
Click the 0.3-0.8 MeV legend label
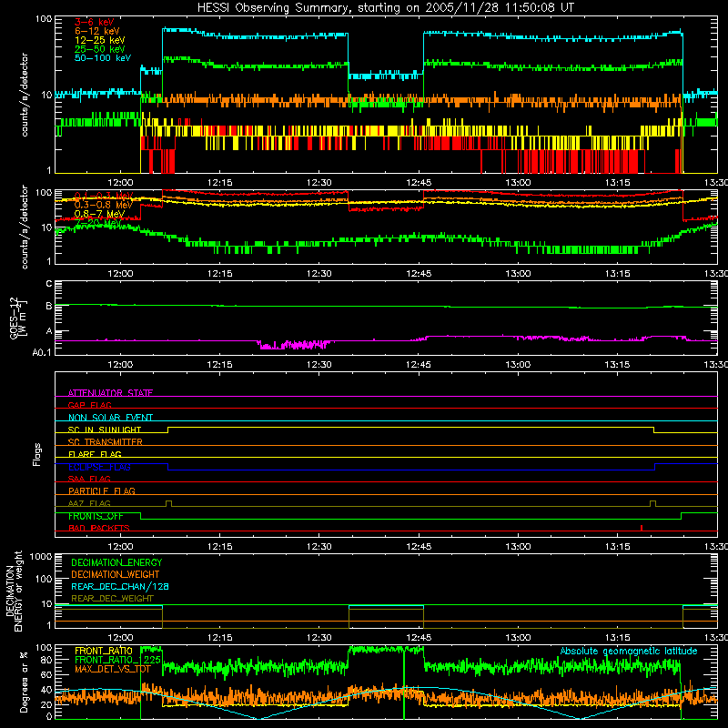coord(104,205)
